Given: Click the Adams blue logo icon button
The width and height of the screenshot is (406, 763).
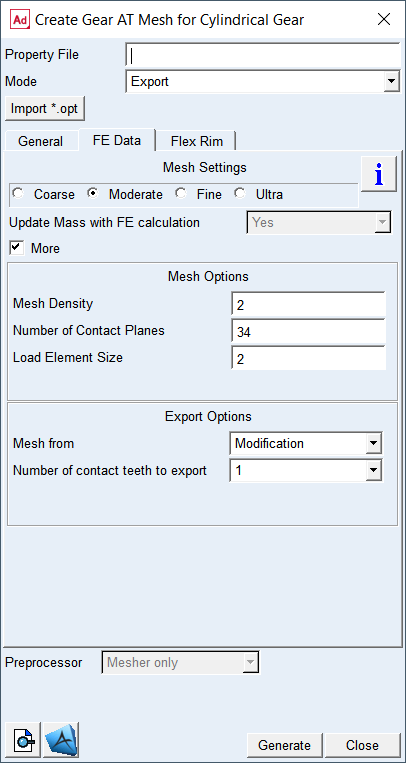Looking at the screenshot, I should [x=61, y=740].
